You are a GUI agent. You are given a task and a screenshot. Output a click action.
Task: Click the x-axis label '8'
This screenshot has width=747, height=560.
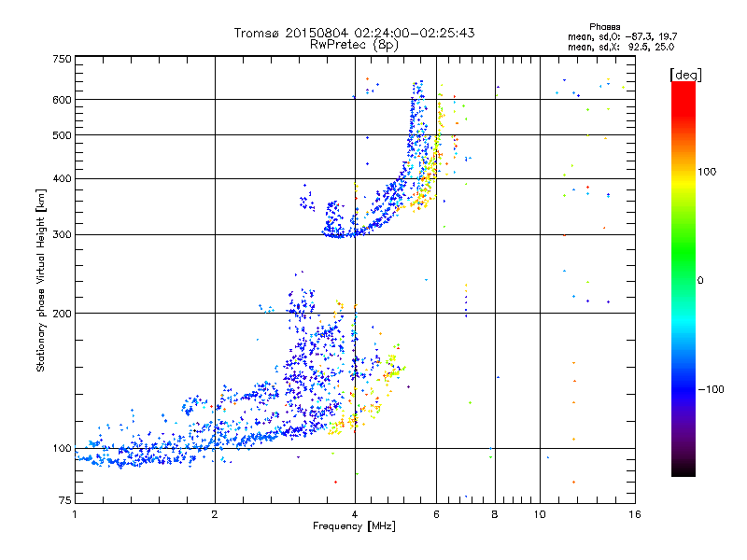pyautogui.click(x=495, y=514)
